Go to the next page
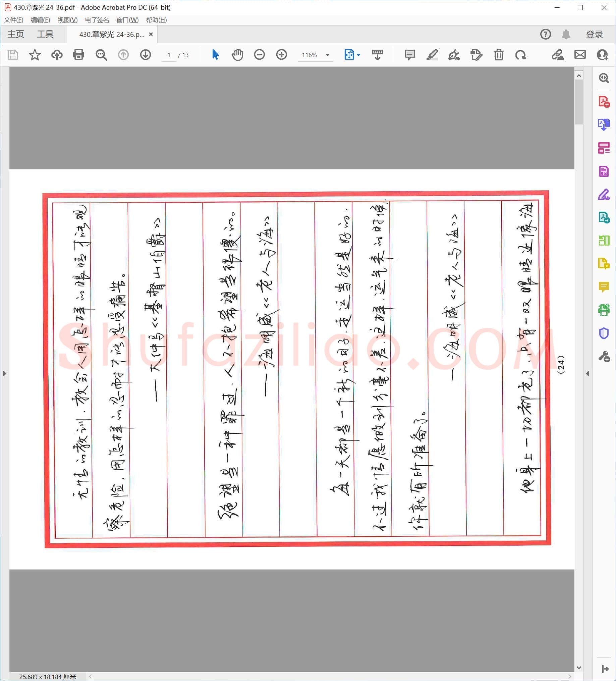The width and height of the screenshot is (616, 681). pyautogui.click(x=146, y=55)
